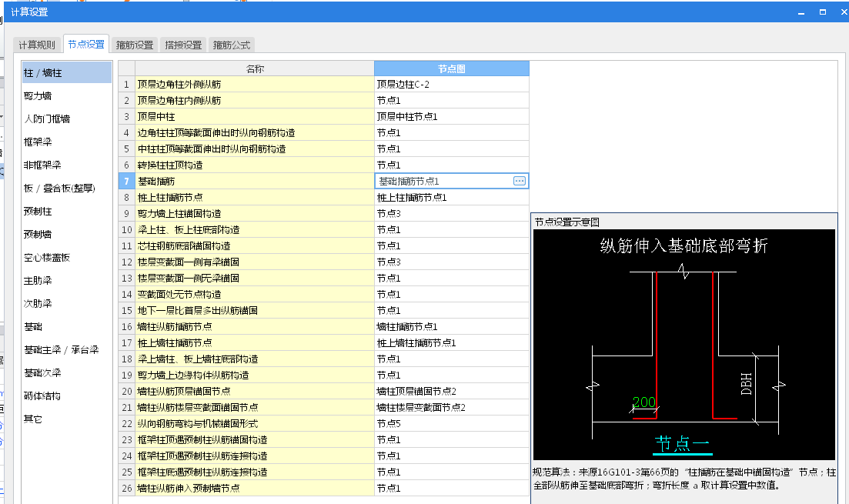Select 次肋梁 category
849x504 pixels.
[67, 304]
